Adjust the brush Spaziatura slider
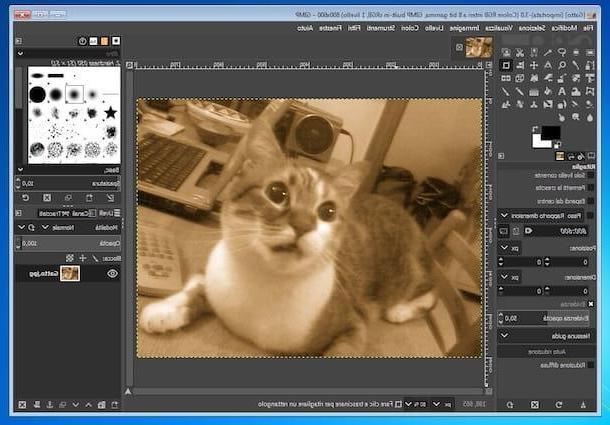Screen dimensions: 610x425 [68, 183]
